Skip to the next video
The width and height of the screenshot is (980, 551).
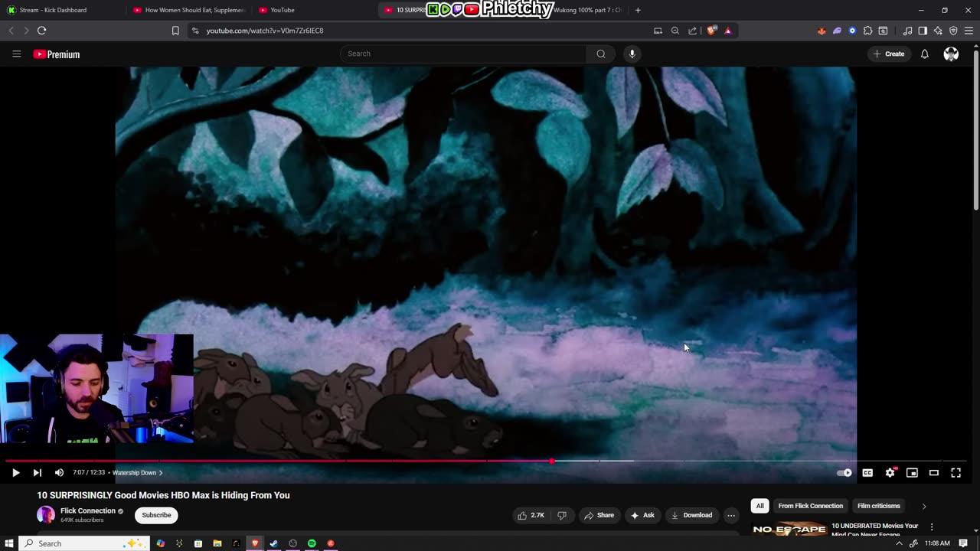[37, 473]
